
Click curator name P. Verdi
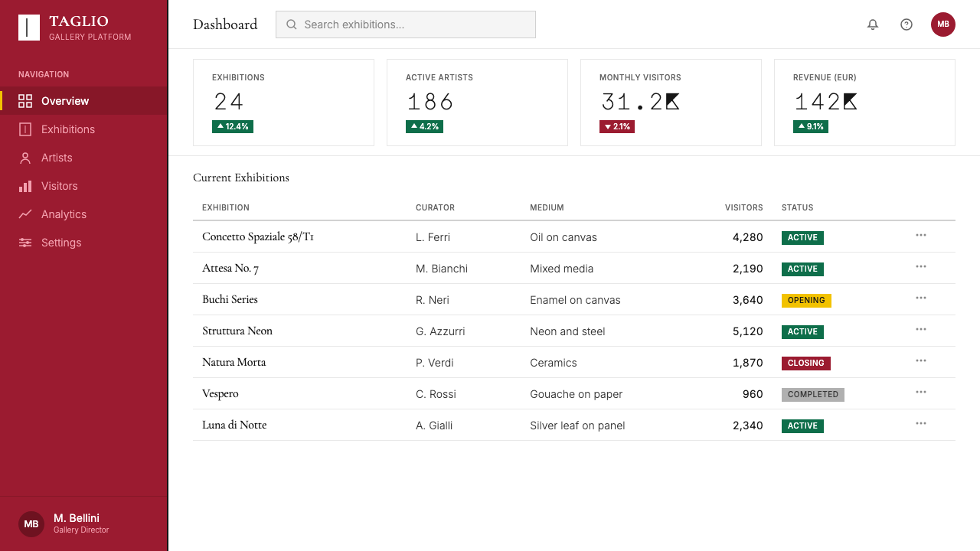[x=435, y=363]
